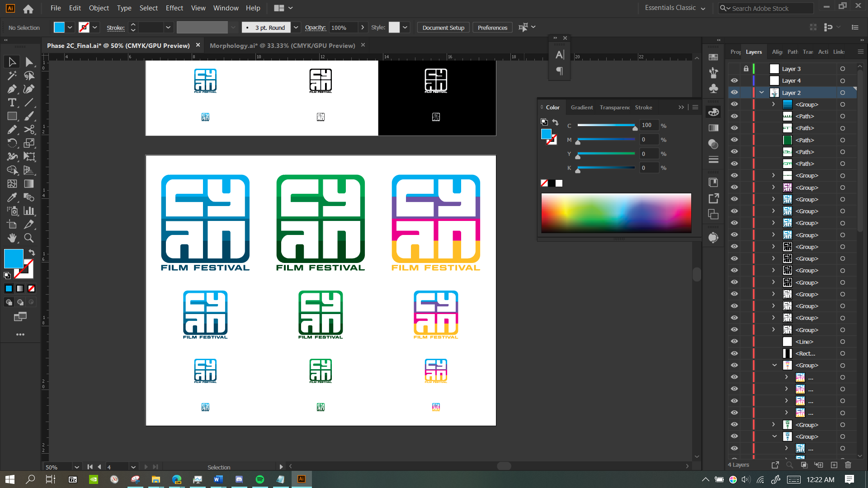Viewport: 868px width, 488px height.
Task: Open the 3 pt. Round brush dropdown
Action: click(296, 28)
